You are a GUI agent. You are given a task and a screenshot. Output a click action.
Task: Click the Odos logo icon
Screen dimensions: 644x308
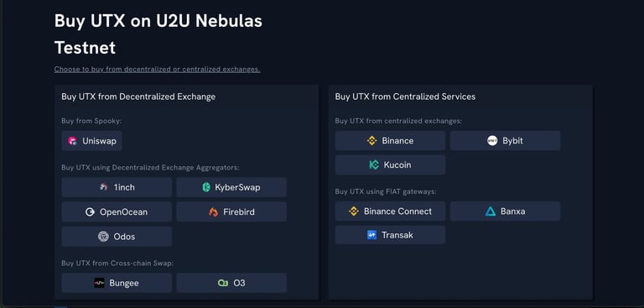point(103,237)
